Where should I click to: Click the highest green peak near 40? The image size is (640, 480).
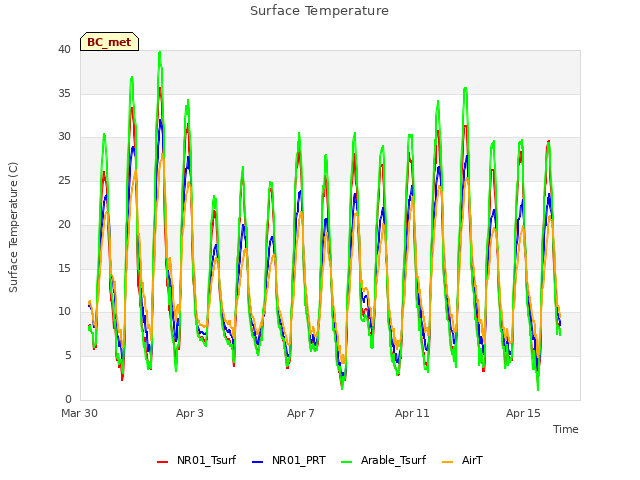tap(160, 53)
